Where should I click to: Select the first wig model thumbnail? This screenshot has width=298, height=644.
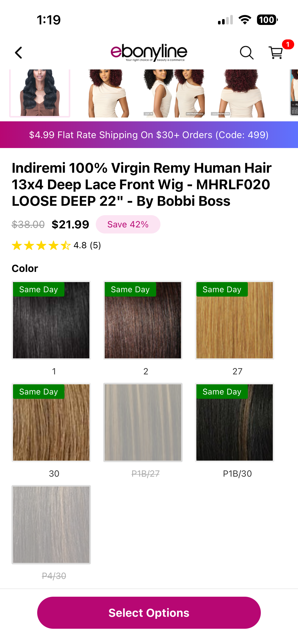pyautogui.click(x=40, y=93)
